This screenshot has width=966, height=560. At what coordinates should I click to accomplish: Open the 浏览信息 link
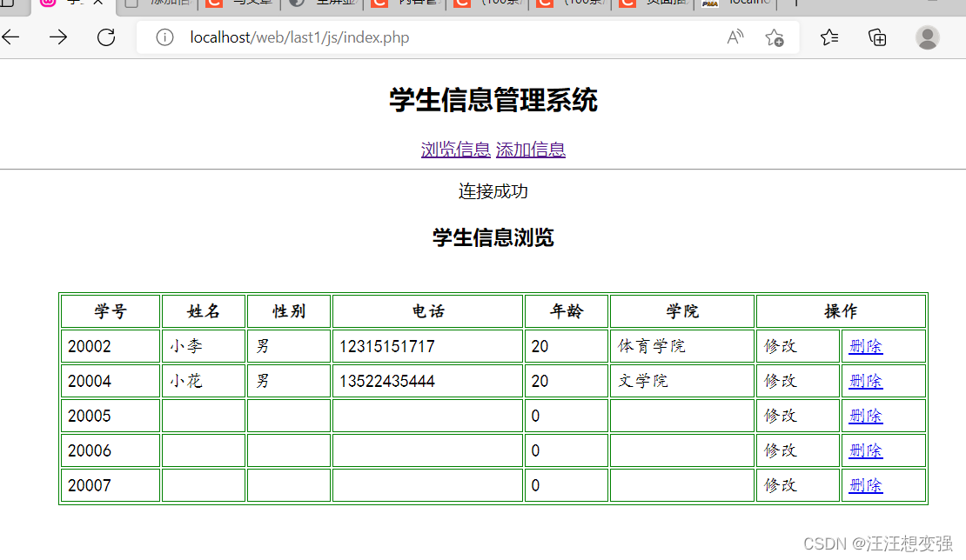click(455, 150)
